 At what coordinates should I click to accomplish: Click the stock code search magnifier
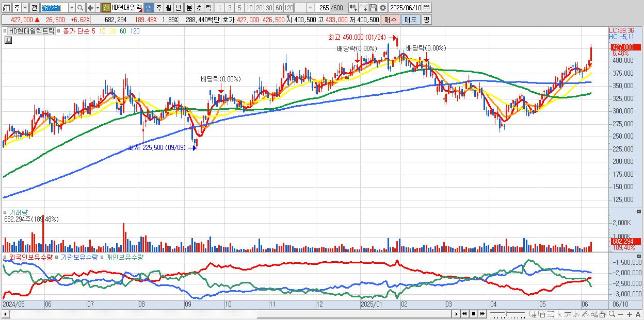coord(81,8)
